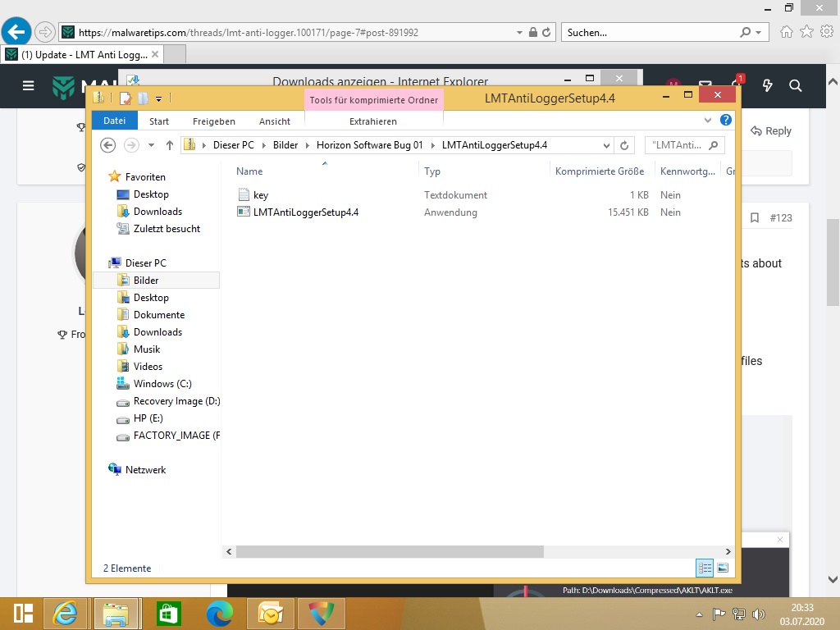Click the LMTAntiLoggerSetup4.4 application icon

click(244, 212)
